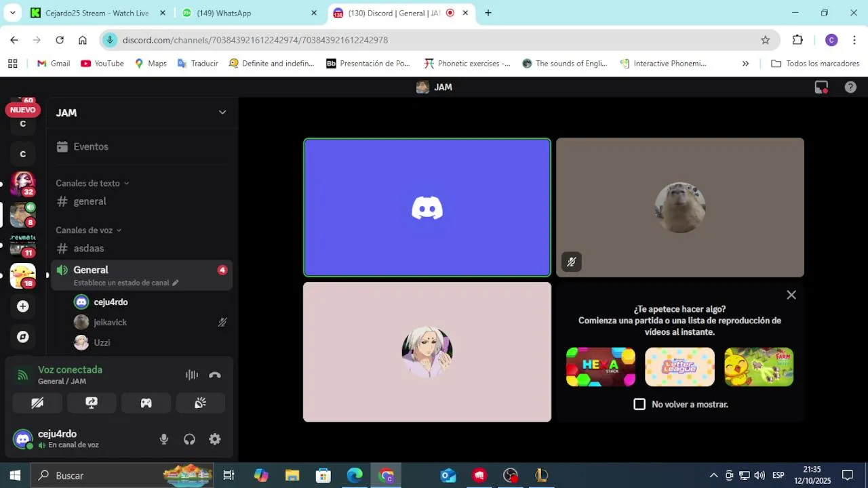Viewport: 868px width, 488px height.
Task: Deafen audio using the headphones icon
Action: click(x=189, y=439)
